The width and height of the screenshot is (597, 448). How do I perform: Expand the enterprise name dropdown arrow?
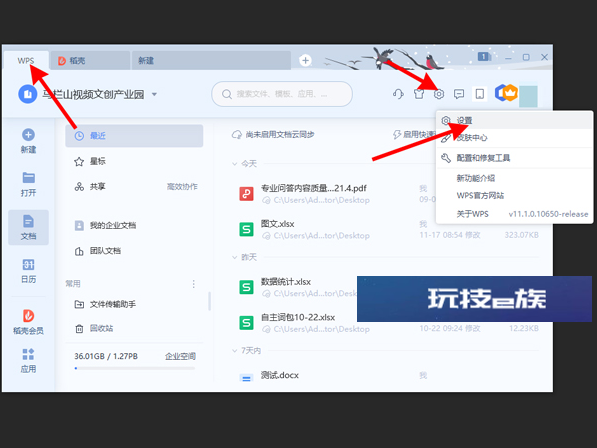click(154, 94)
